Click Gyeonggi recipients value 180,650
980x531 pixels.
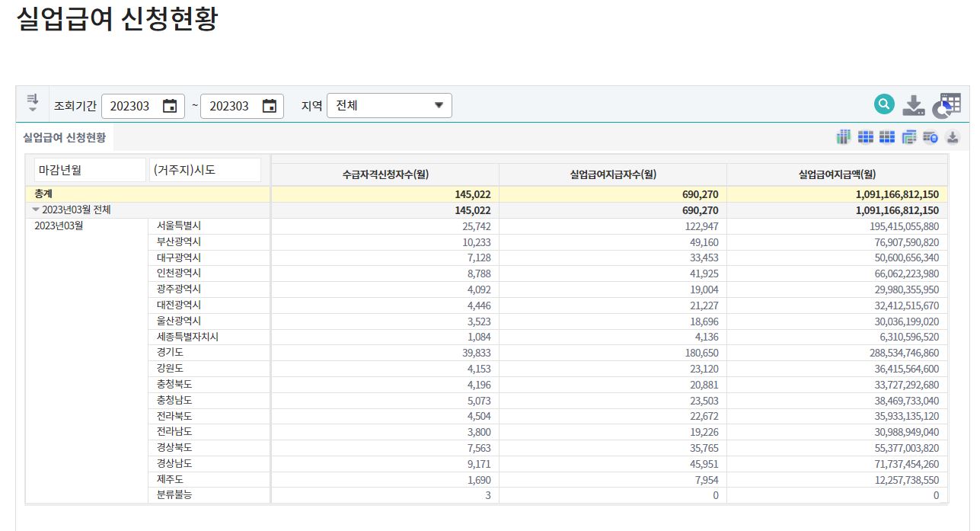point(701,353)
